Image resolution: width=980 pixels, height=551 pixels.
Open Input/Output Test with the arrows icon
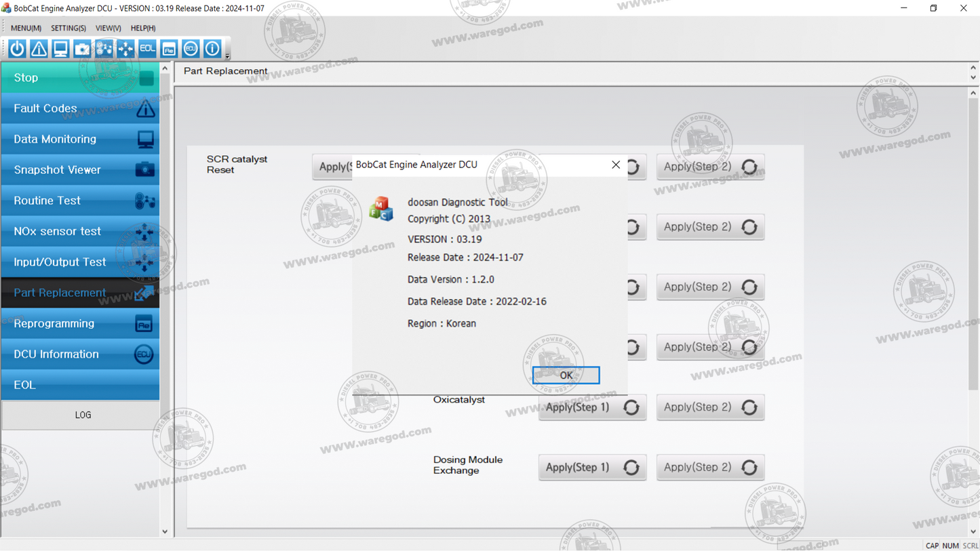tap(125, 48)
